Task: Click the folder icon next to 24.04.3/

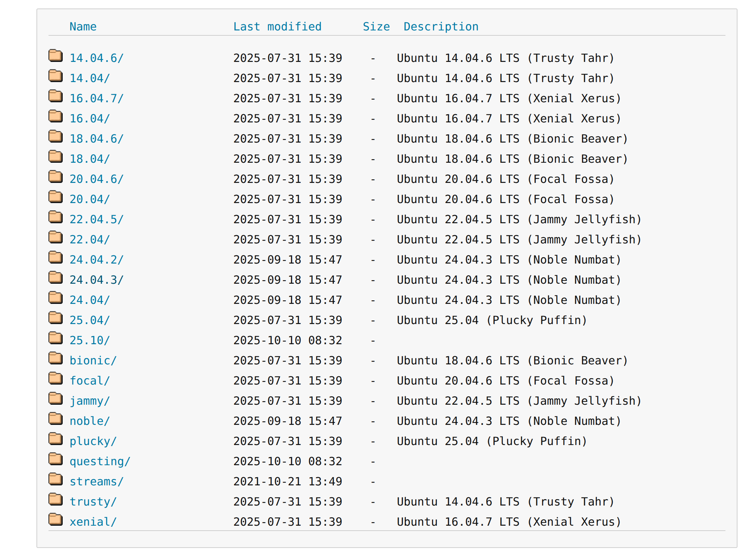Action: (56, 278)
